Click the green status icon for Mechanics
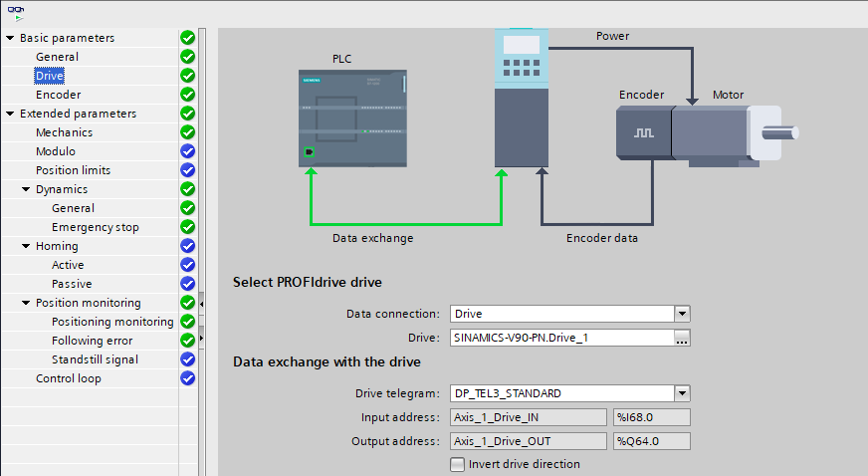The height and width of the screenshot is (476, 868). [x=188, y=132]
